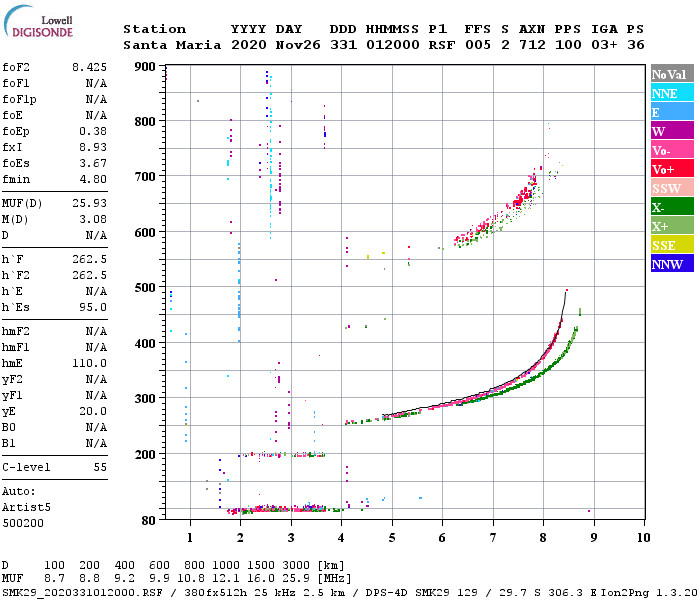
Task: Click the MUF(D) value 25.93
Action: (89, 203)
